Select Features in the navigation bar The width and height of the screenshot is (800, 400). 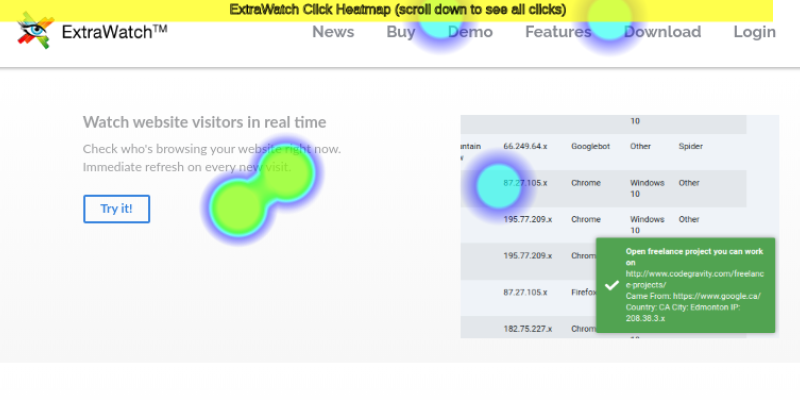click(x=558, y=32)
